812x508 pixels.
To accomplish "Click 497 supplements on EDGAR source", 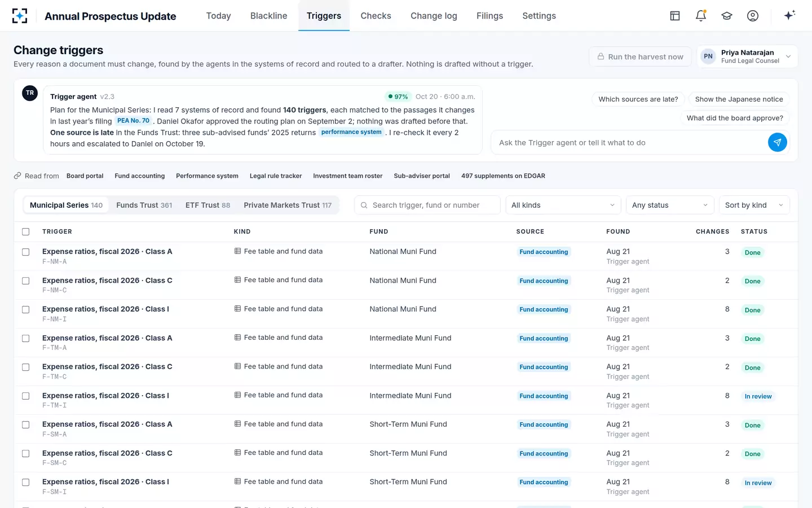I will click(503, 176).
